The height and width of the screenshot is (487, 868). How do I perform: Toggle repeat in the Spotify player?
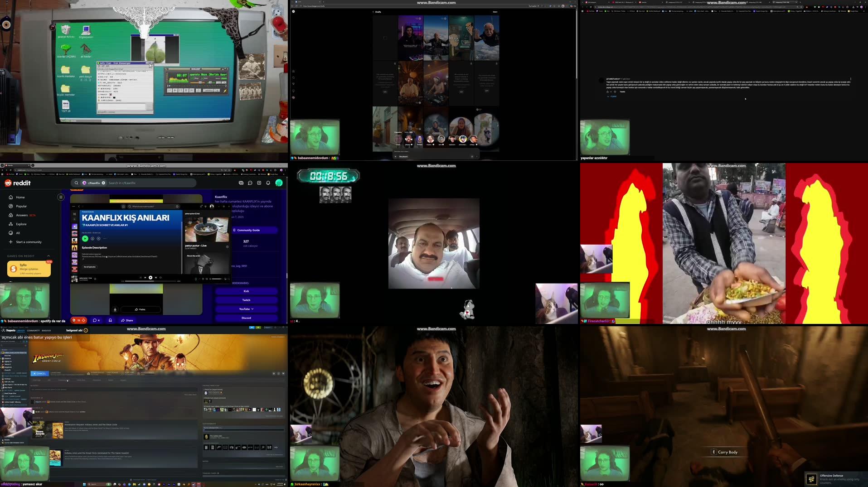[x=160, y=278]
